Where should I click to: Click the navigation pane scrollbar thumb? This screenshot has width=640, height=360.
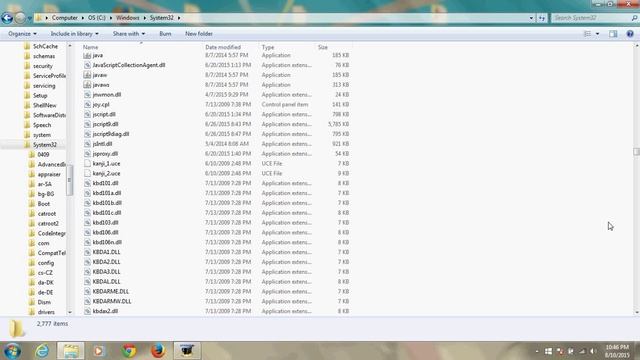[x=69, y=180]
